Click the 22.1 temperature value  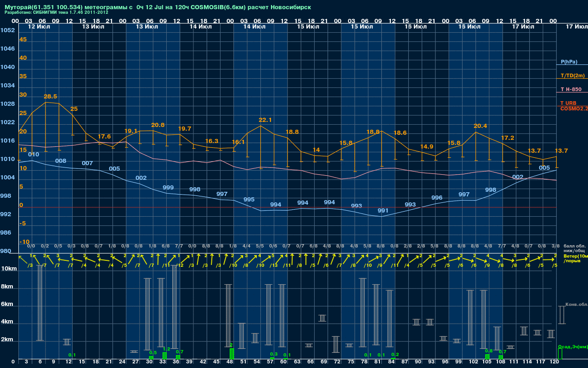[265, 120]
